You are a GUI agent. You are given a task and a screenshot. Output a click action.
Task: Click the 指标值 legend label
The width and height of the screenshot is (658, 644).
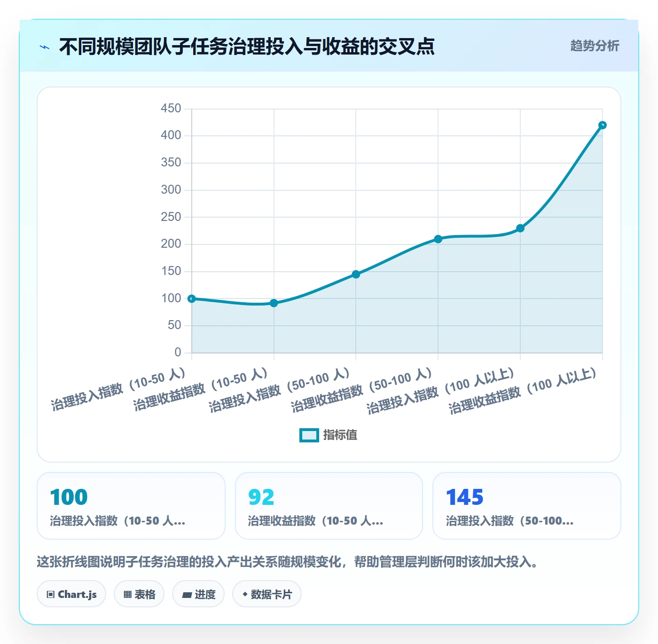point(340,435)
